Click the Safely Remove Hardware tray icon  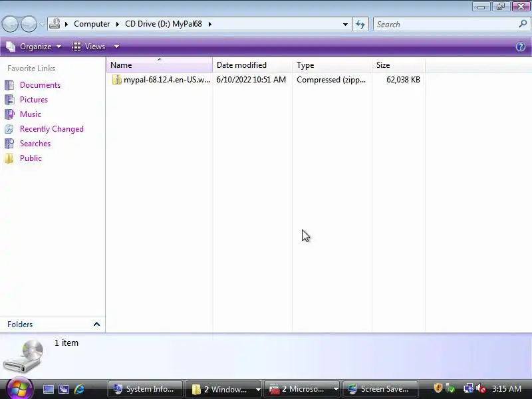coord(450,388)
